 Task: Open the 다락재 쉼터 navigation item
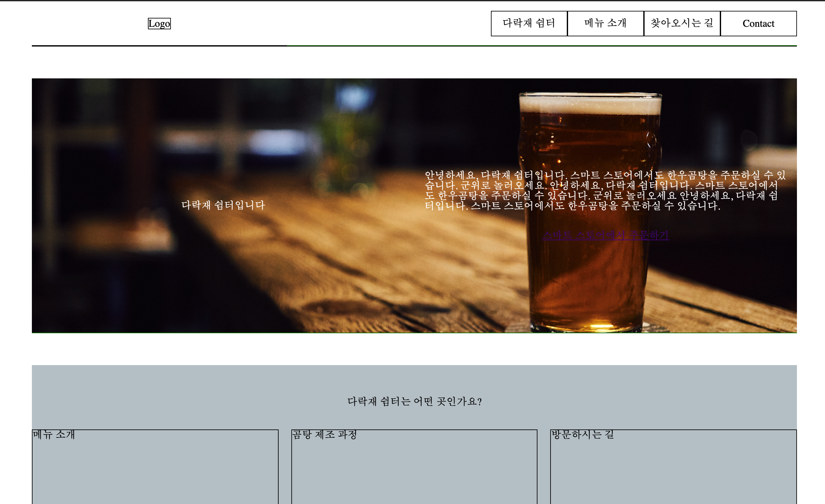tap(529, 24)
